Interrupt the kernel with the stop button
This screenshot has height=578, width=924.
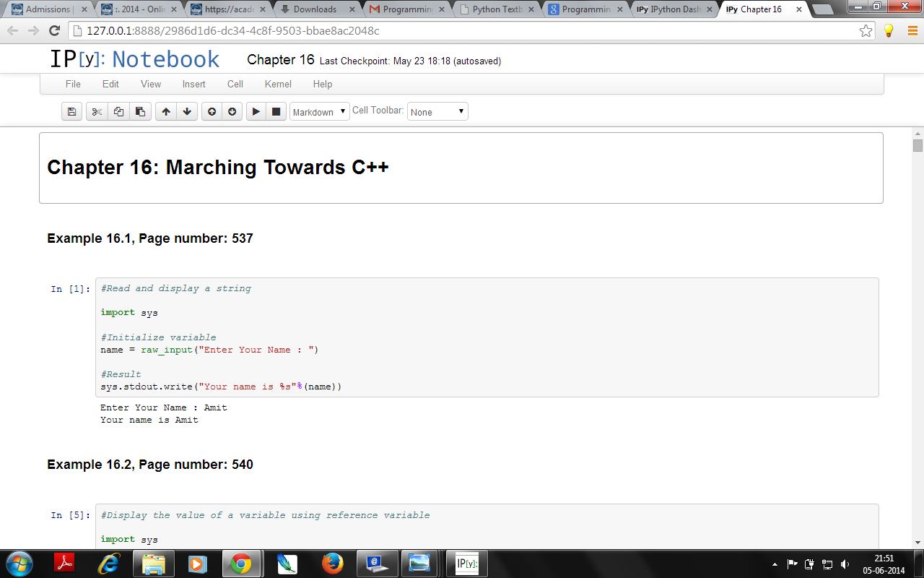(x=276, y=112)
